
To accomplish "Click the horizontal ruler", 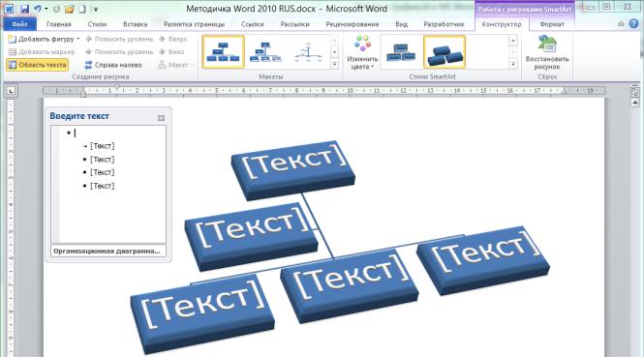I will [x=323, y=91].
